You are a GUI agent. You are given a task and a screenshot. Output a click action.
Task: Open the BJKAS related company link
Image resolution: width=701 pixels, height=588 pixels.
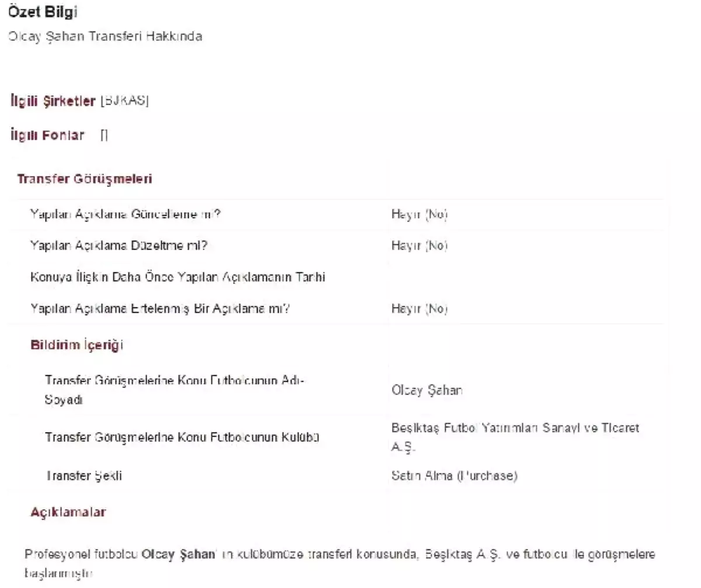coord(125,101)
